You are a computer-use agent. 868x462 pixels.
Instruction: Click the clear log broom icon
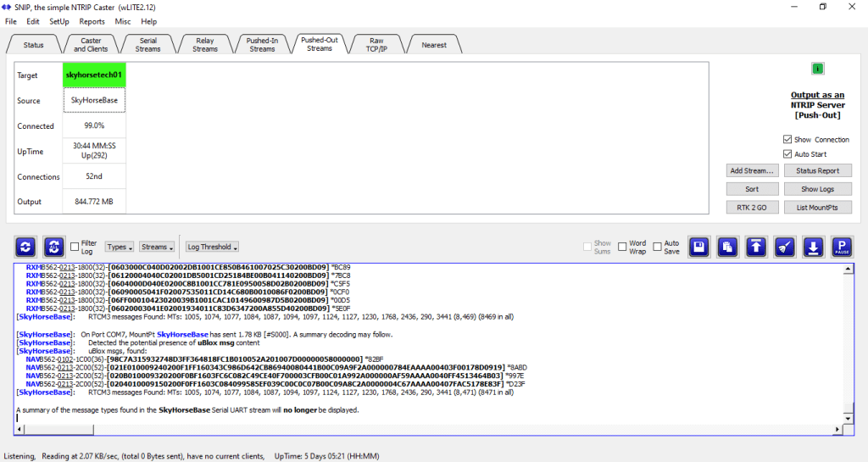pyautogui.click(x=785, y=247)
